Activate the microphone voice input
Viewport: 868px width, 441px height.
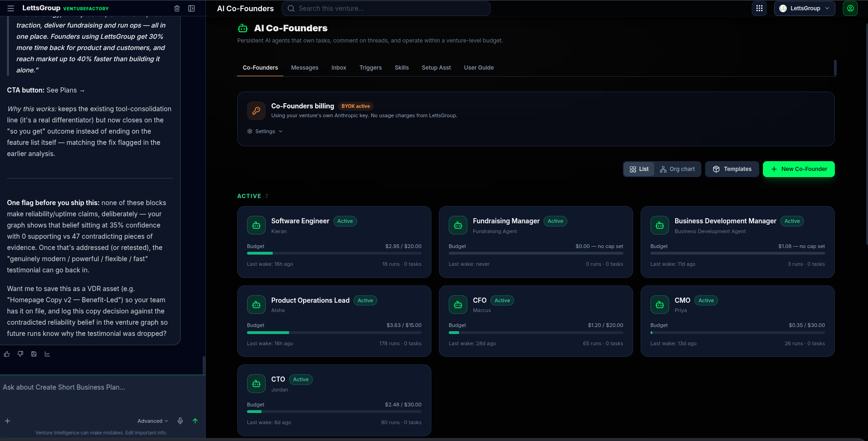point(180,421)
